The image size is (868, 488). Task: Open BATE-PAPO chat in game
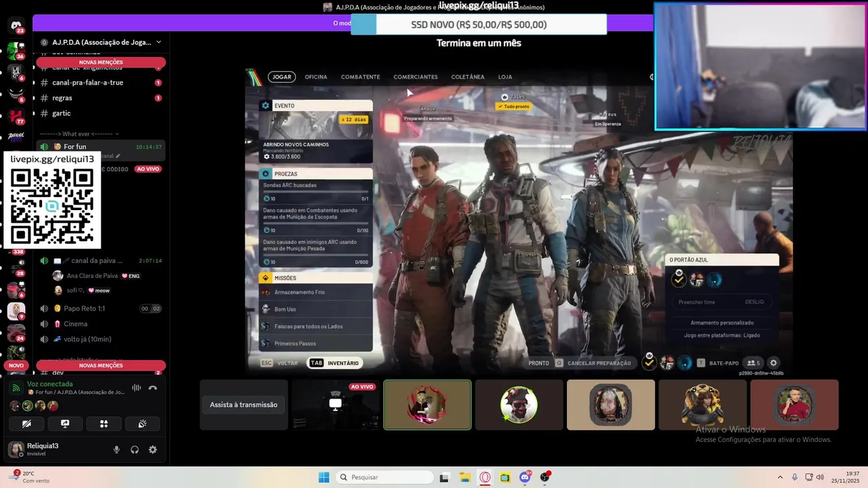pos(717,363)
